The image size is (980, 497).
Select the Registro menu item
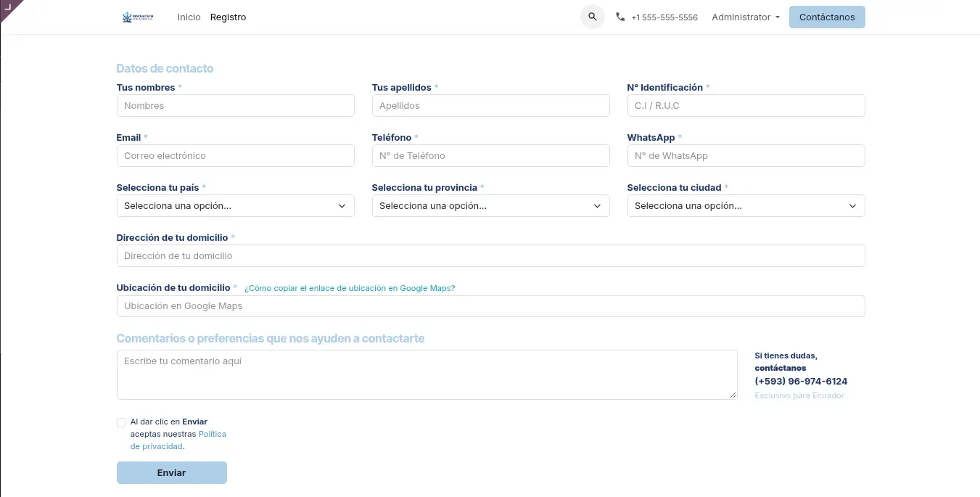tap(228, 17)
